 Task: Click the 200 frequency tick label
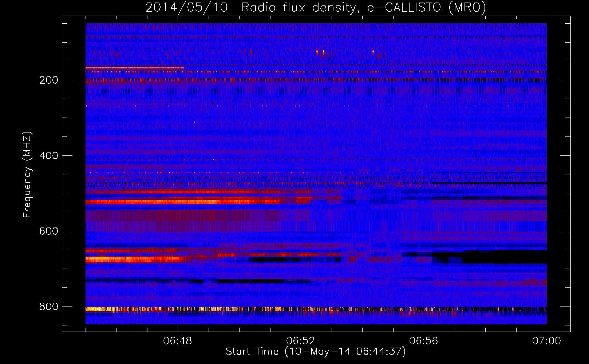click(x=49, y=80)
